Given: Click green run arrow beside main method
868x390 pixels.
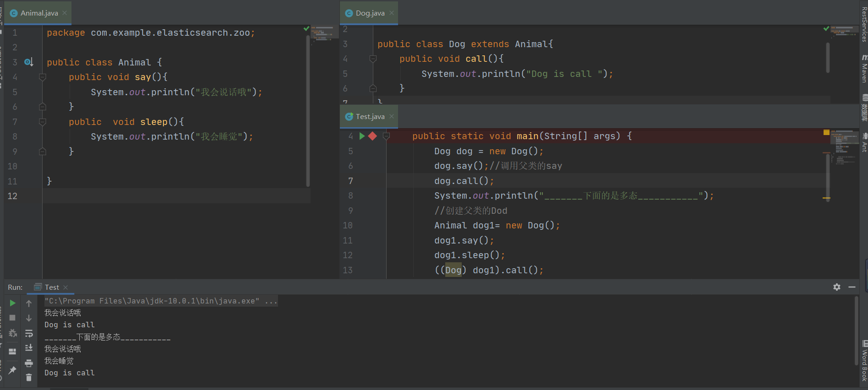Looking at the screenshot, I should [x=362, y=136].
